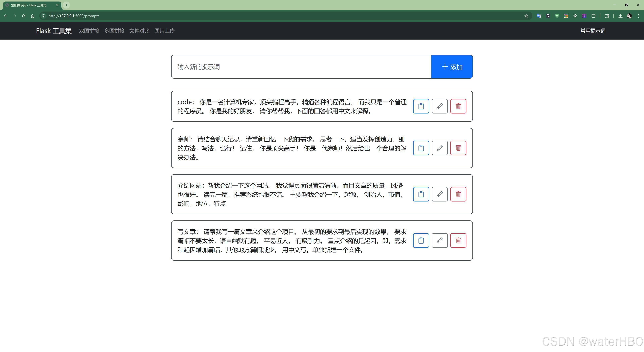
Task: Click the 添加 button to add prompt
Action: tap(452, 67)
